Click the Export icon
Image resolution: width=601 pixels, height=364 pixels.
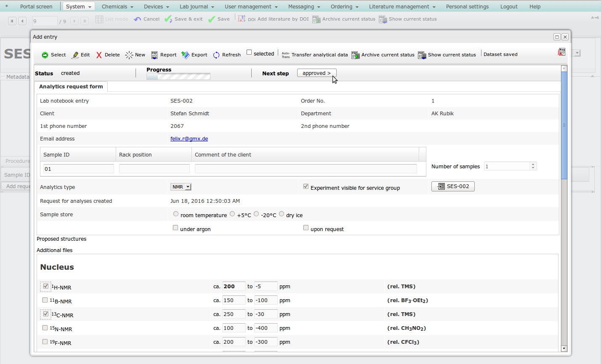(185, 55)
